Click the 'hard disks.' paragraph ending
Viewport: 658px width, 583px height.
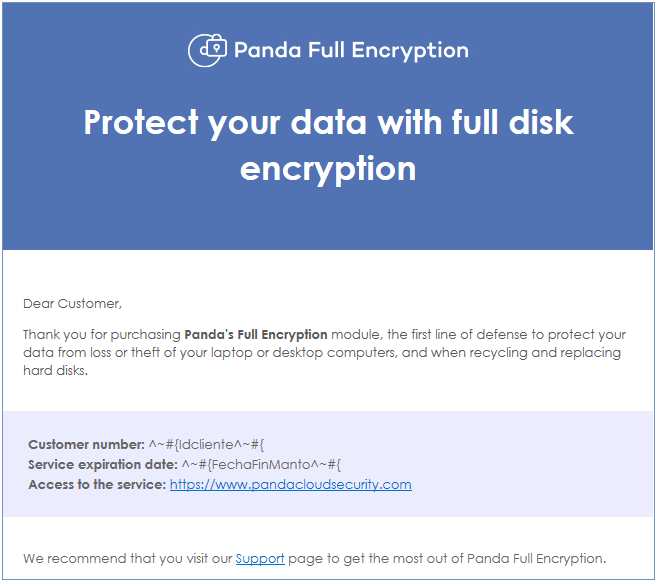55,371
